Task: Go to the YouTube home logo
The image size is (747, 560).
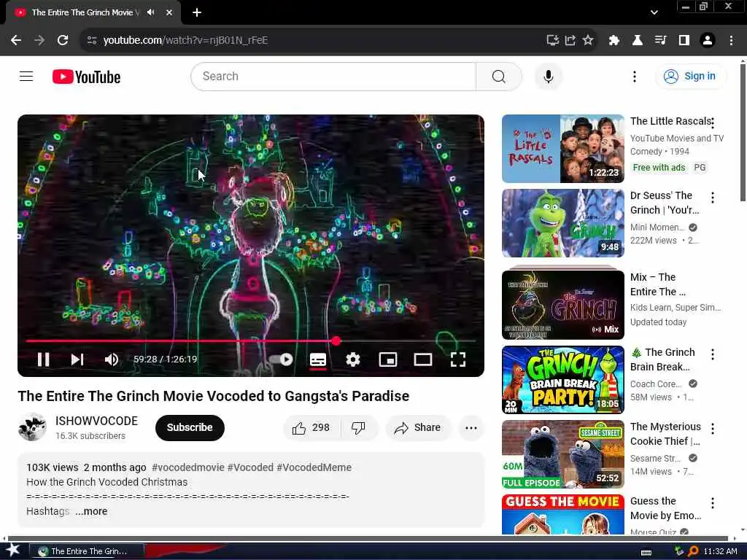Action: (86, 77)
